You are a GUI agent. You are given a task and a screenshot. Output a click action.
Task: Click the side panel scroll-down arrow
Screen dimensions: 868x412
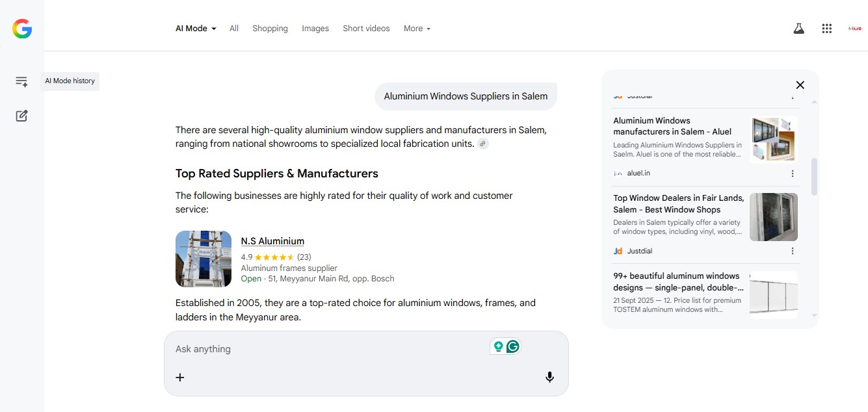(815, 315)
